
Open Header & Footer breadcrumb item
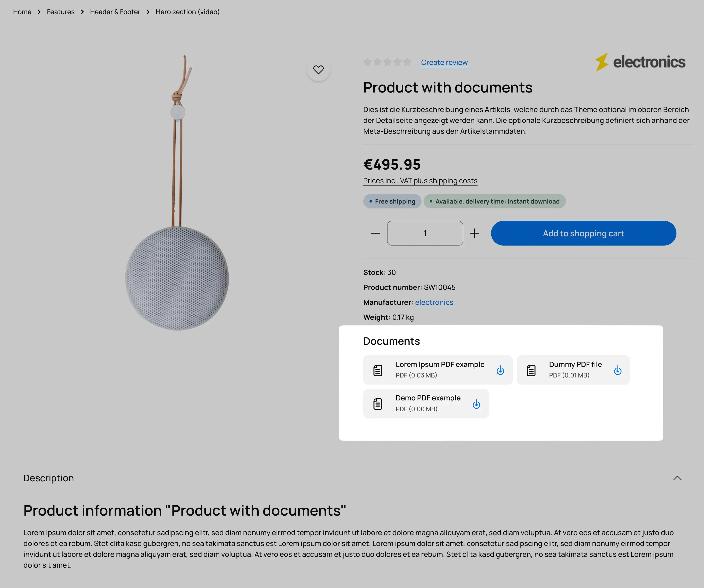115,12
